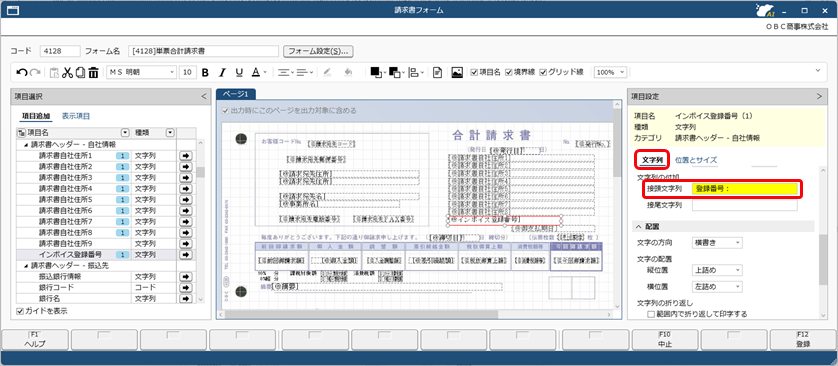
Task: Click the フォーム名 input field
Action: [x=203, y=51]
